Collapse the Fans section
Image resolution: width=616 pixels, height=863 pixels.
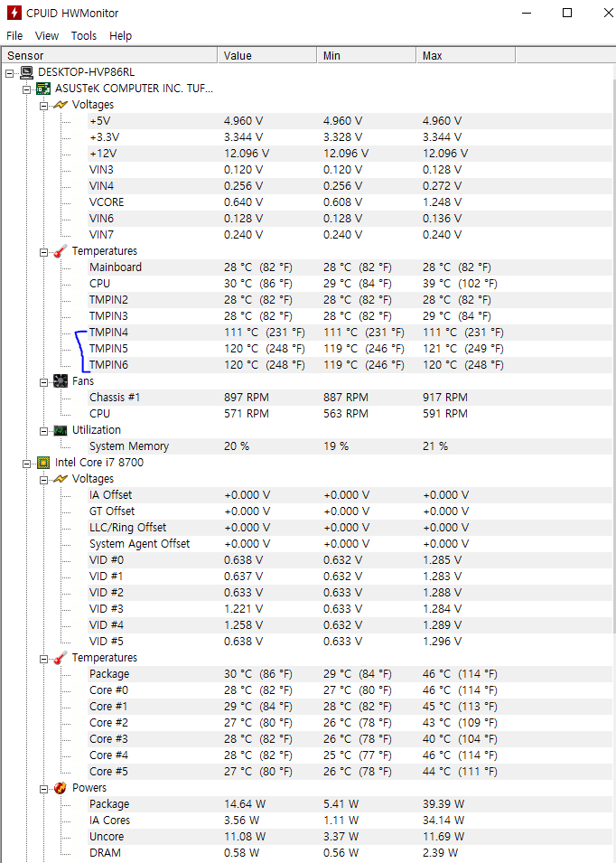coord(44,380)
